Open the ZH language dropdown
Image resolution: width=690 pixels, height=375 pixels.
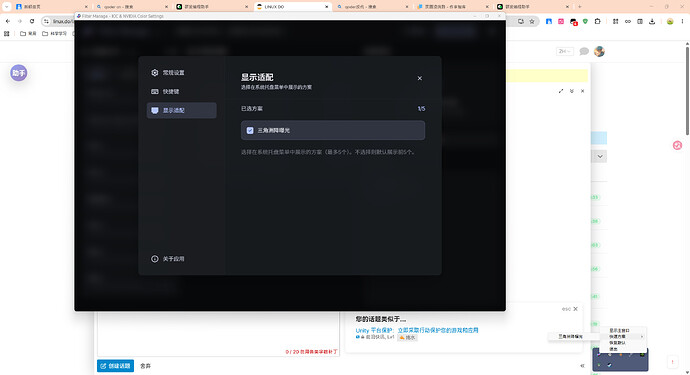[x=565, y=51]
